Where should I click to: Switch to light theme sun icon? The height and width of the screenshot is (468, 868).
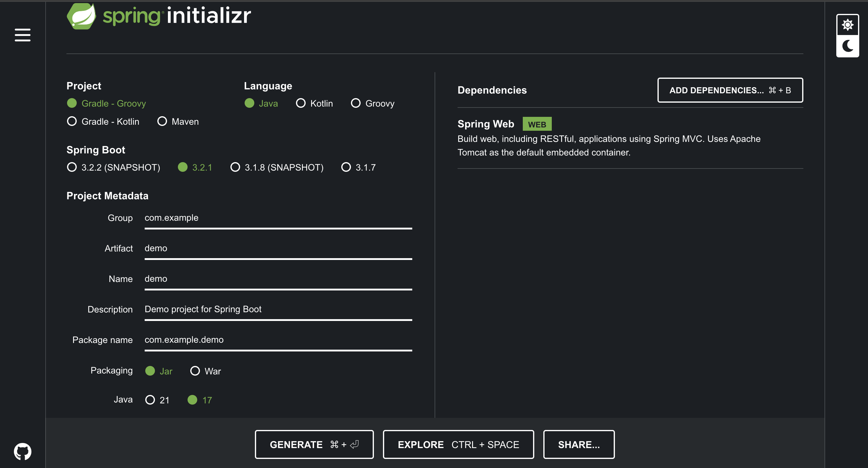847,25
